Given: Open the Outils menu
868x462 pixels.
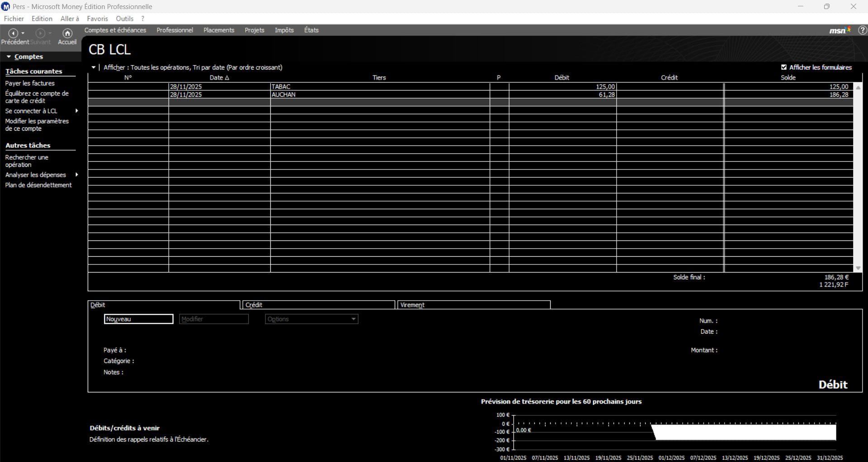Looking at the screenshot, I should tap(124, 19).
